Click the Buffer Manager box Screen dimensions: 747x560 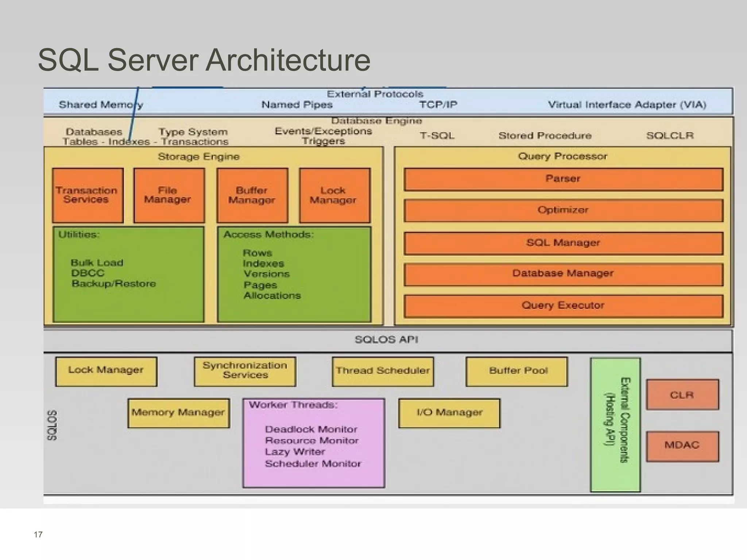252,195
